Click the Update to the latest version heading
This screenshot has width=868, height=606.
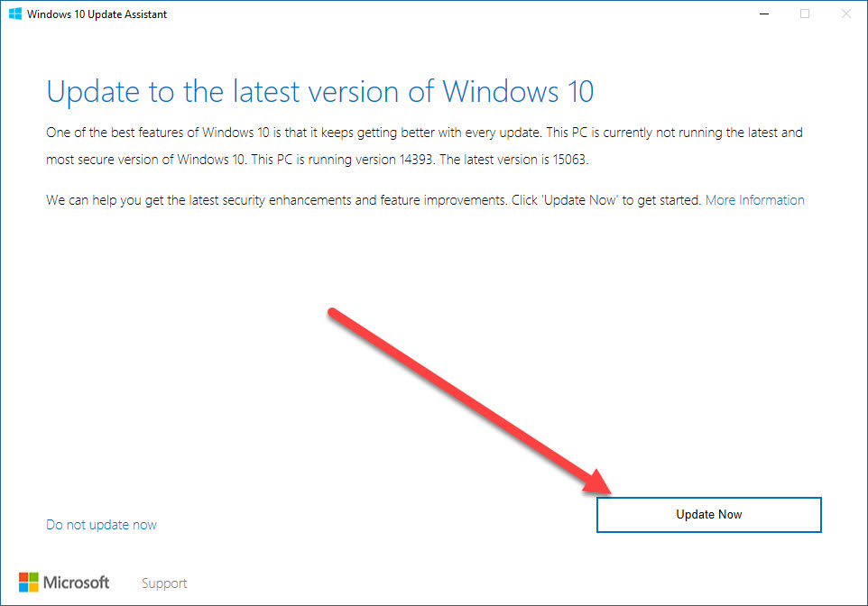(320, 92)
